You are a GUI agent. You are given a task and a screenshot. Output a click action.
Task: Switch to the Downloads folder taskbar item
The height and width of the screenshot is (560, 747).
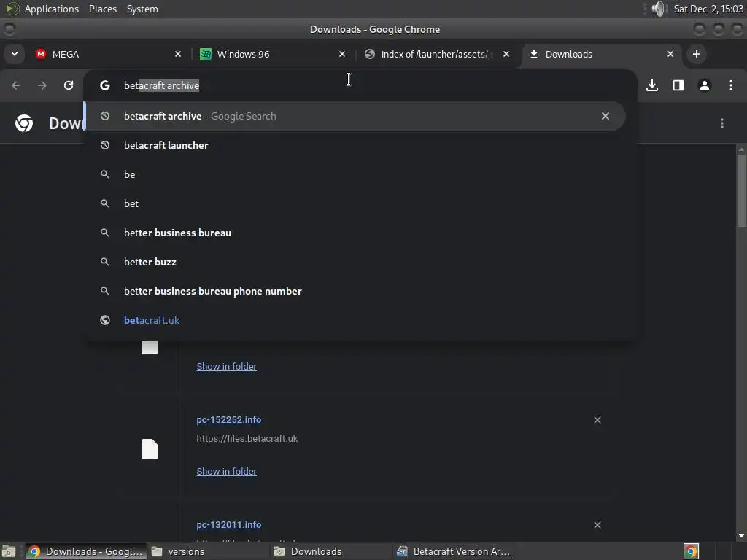pyautogui.click(x=330, y=551)
